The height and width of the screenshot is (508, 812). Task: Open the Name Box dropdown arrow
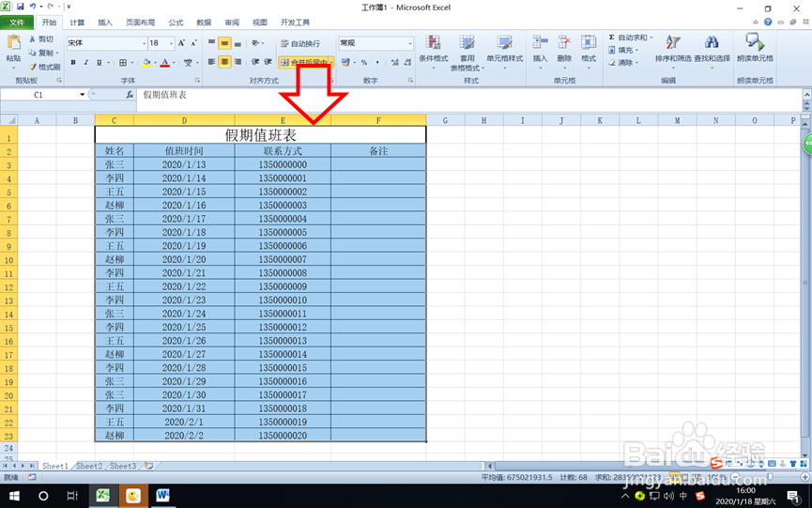point(82,95)
